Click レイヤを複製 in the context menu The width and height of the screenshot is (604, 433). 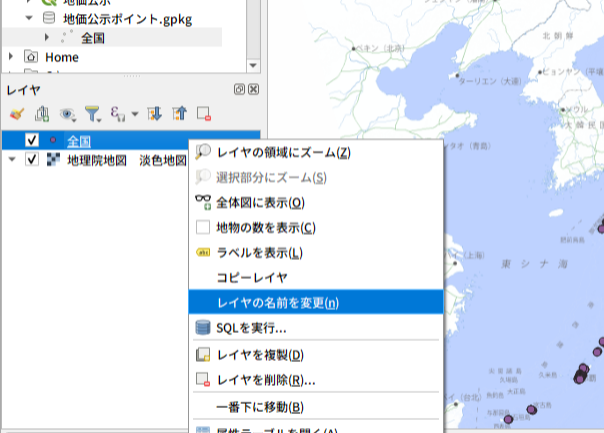click(259, 355)
